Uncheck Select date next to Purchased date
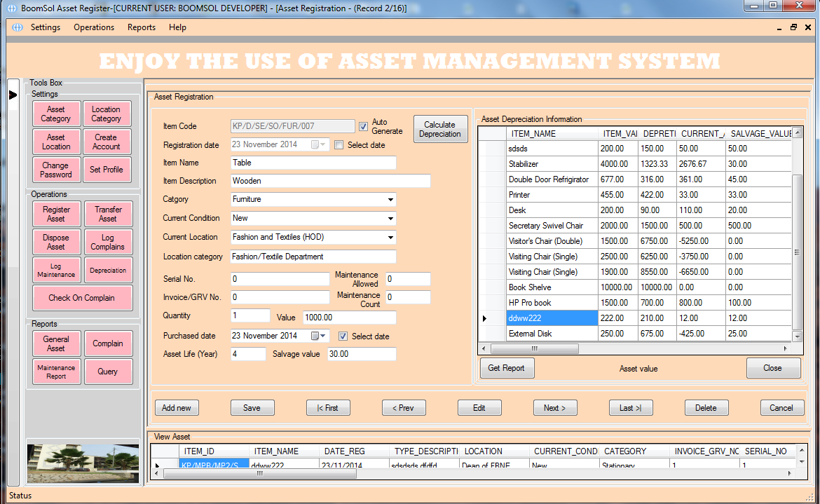The height and width of the screenshot is (504, 820). point(343,335)
